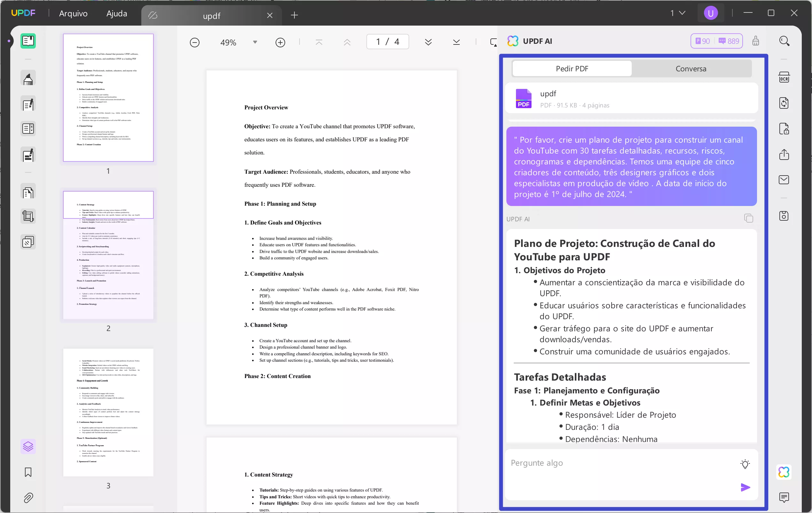Viewport: 812px width, 513px height.
Task: Jump to next page with chevron arrow
Action: [x=429, y=42]
